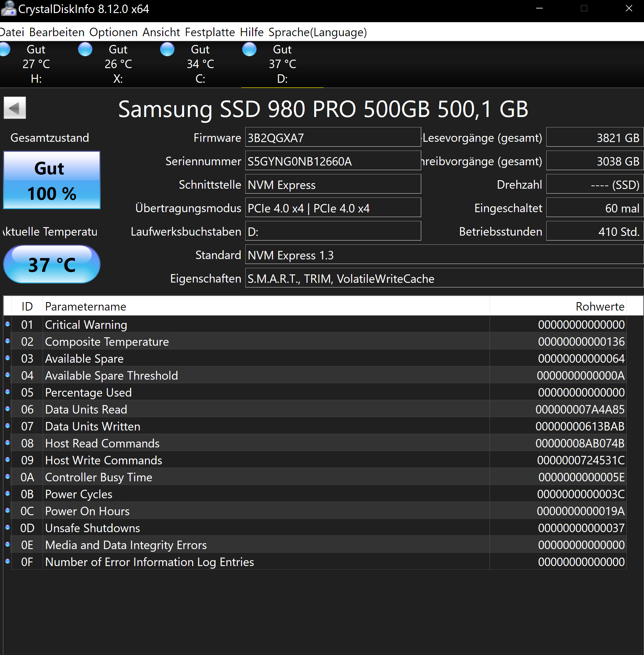This screenshot has width=644, height=655.
Task: Select the blue status orb for drive D:
Action: pyautogui.click(x=250, y=50)
